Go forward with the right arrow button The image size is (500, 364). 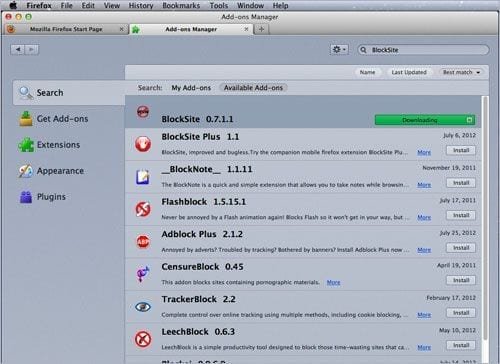pyautogui.click(x=32, y=50)
